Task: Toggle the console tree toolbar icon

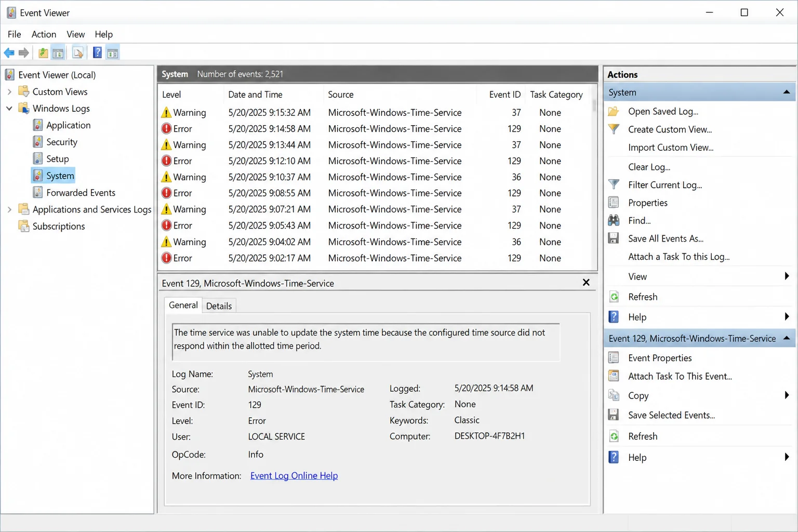Action: tap(58, 53)
